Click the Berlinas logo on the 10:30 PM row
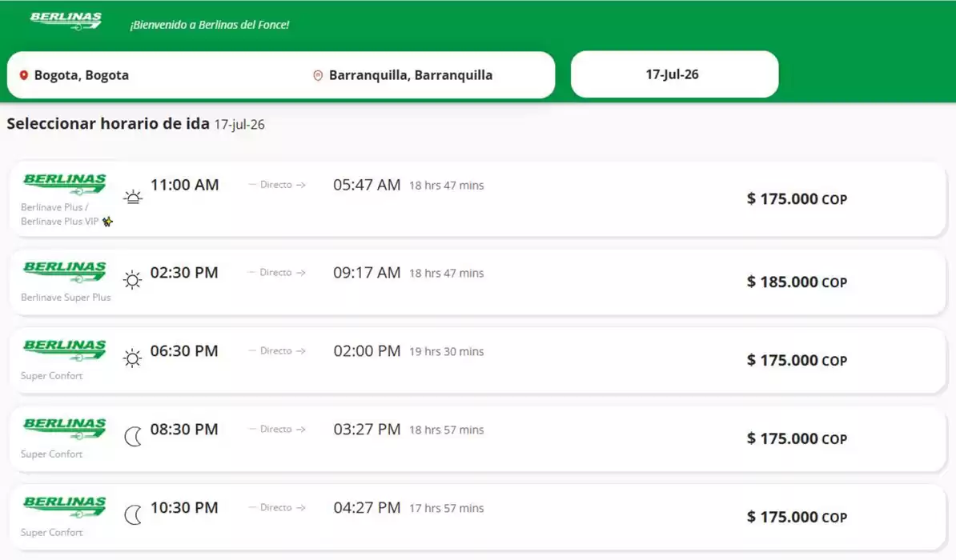 65,506
